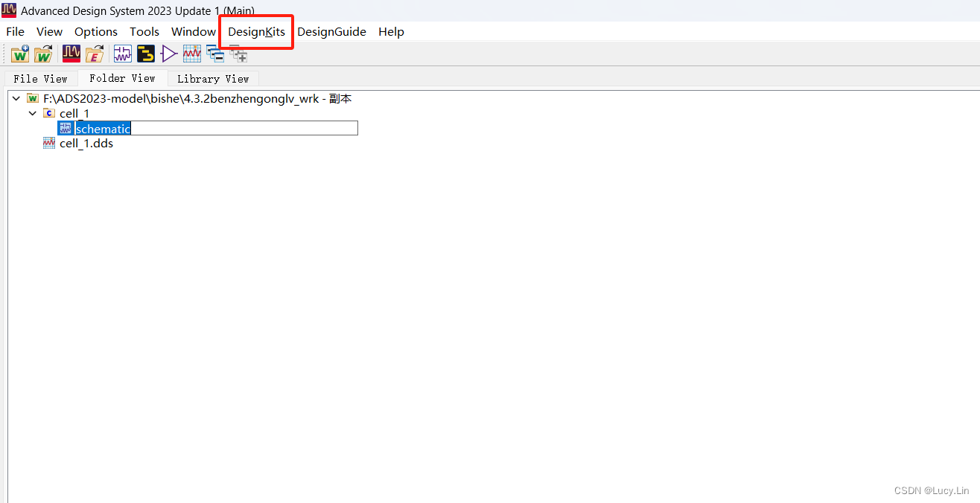This screenshot has height=503, width=980.
Task: Click the ADS logo in the title bar
Action: [9, 10]
